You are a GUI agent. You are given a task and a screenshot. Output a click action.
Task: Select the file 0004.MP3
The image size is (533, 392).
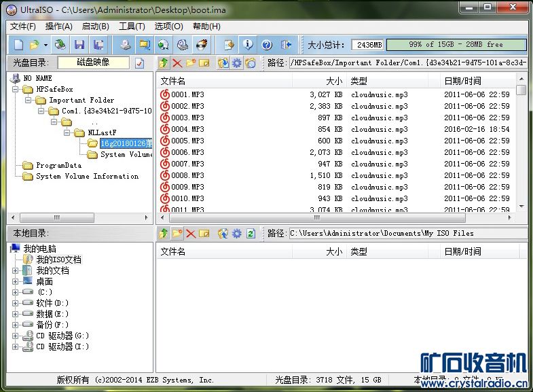click(x=187, y=129)
